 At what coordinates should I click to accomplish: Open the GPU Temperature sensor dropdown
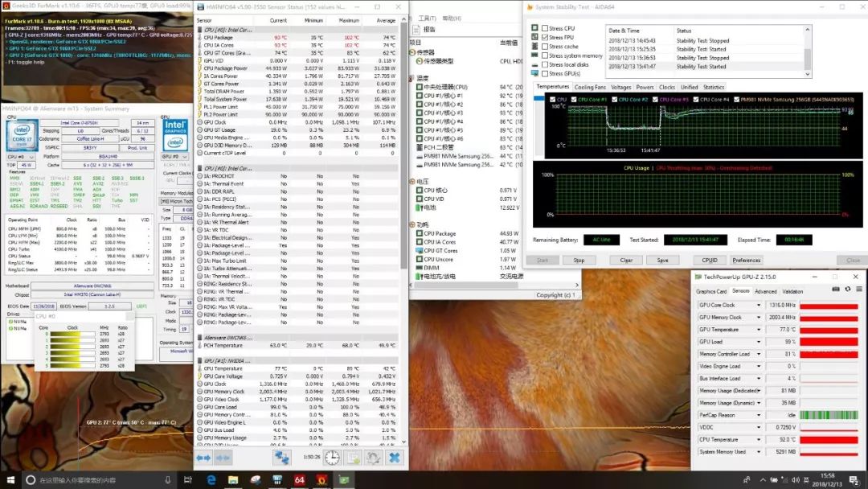759,330
